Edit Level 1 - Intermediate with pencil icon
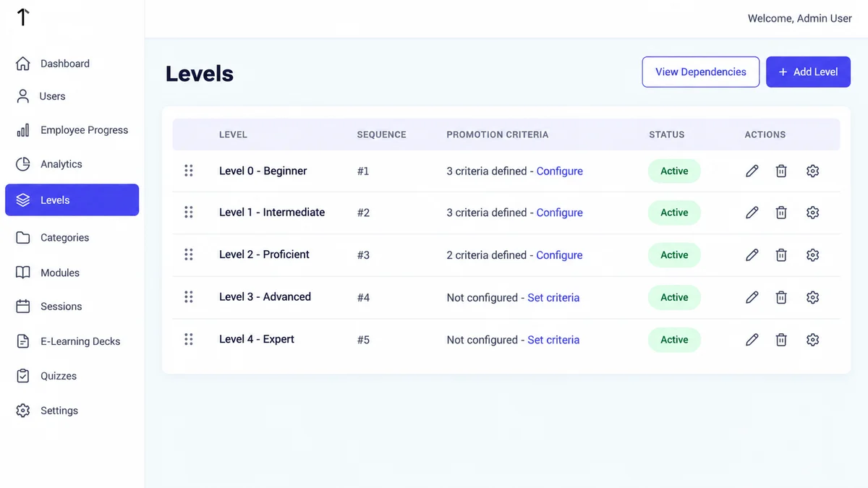Screen dimensions: 868x488 752,213
